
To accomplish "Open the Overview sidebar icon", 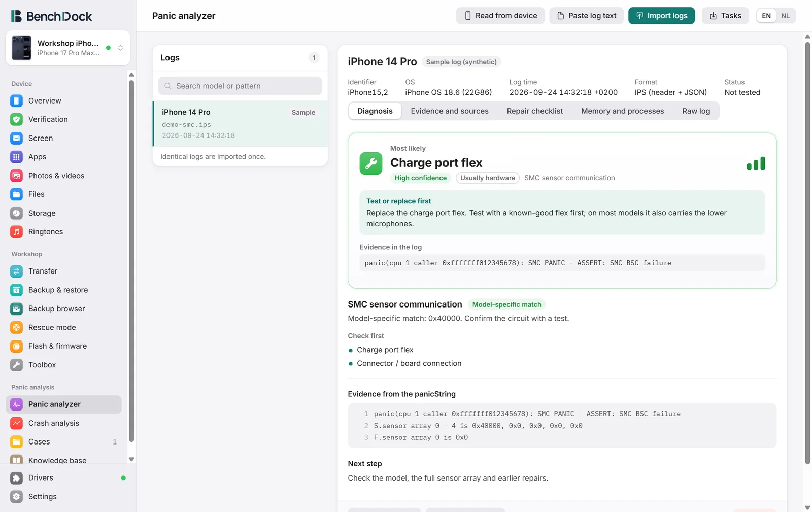I will (16, 100).
